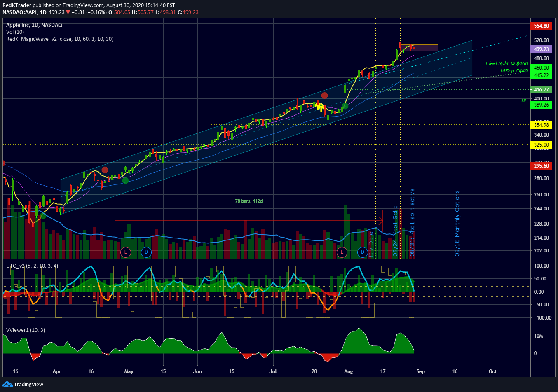
Task: Click the green signal dot near August
Action: tap(345, 106)
